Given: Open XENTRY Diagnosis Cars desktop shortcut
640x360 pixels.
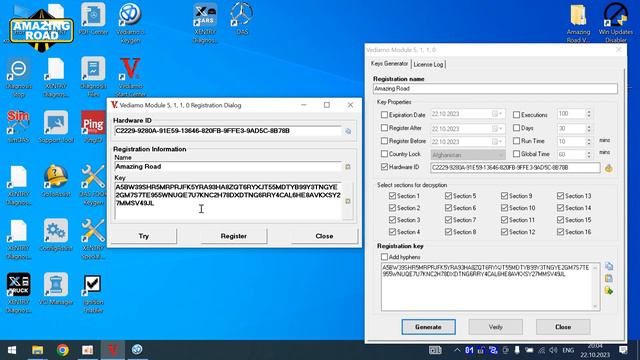Looking at the screenshot, I should [x=205, y=22].
